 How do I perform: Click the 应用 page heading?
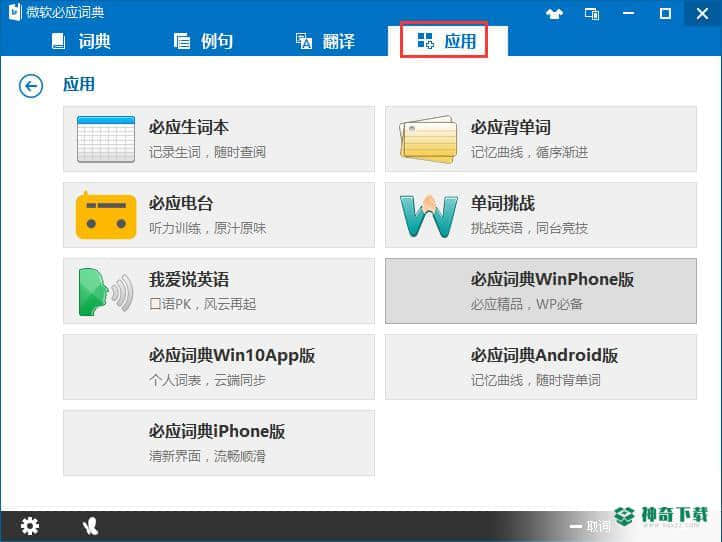coord(79,85)
